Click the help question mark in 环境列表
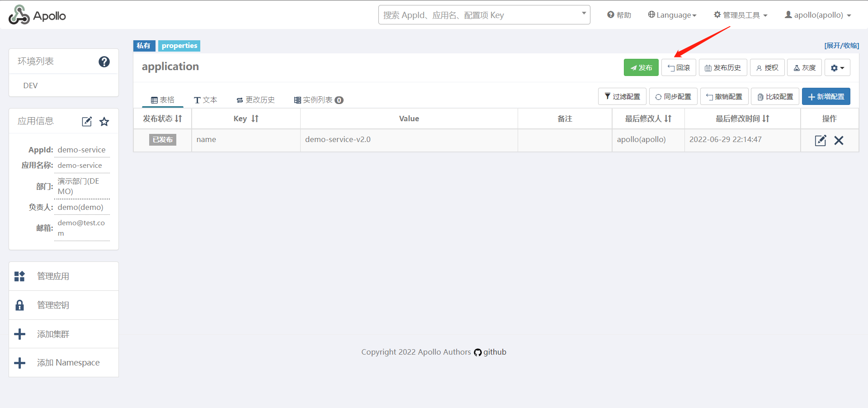Viewport: 868px width, 408px height. coord(104,62)
